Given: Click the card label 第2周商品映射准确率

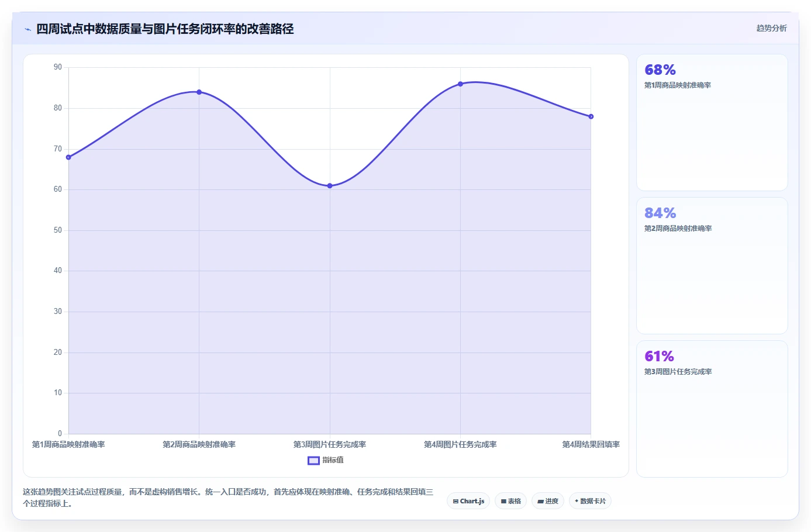Looking at the screenshot, I should 678,229.
